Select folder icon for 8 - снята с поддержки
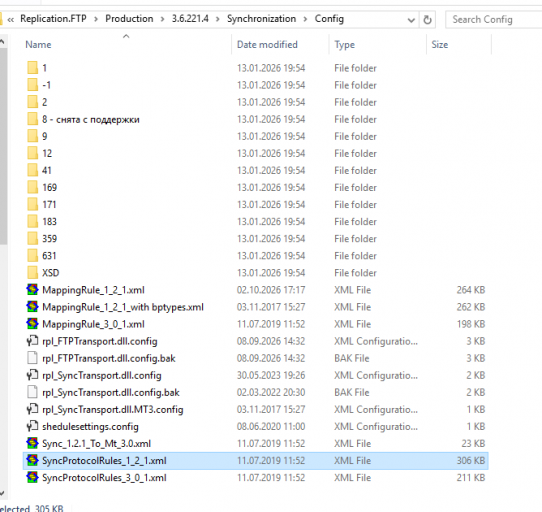 pos(32,119)
